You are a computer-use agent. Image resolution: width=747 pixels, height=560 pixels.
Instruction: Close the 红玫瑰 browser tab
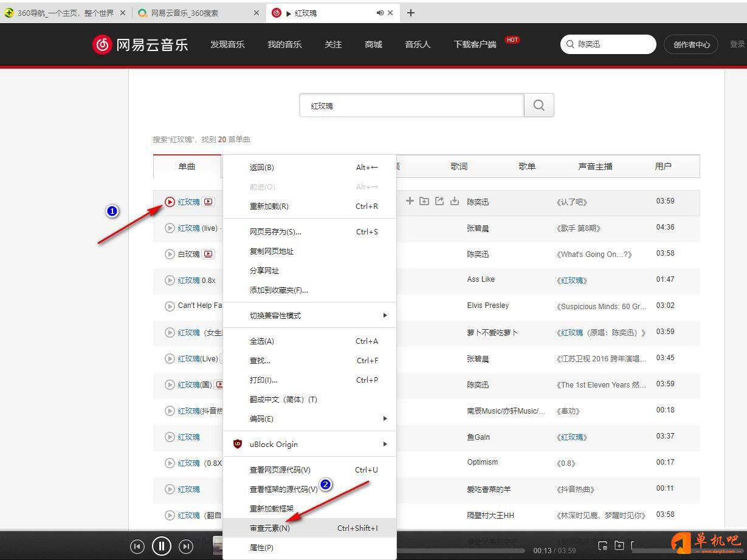(x=390, y=13)
